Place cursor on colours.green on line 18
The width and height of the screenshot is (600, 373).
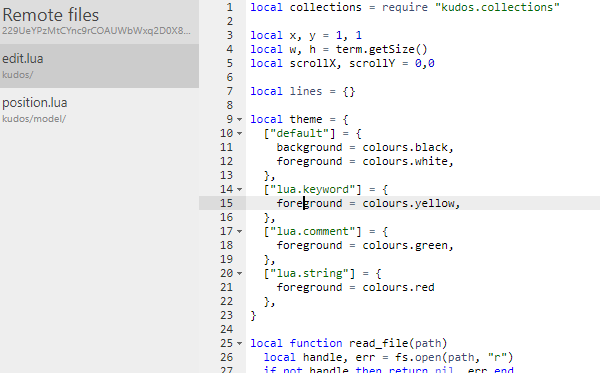[405, 245]
